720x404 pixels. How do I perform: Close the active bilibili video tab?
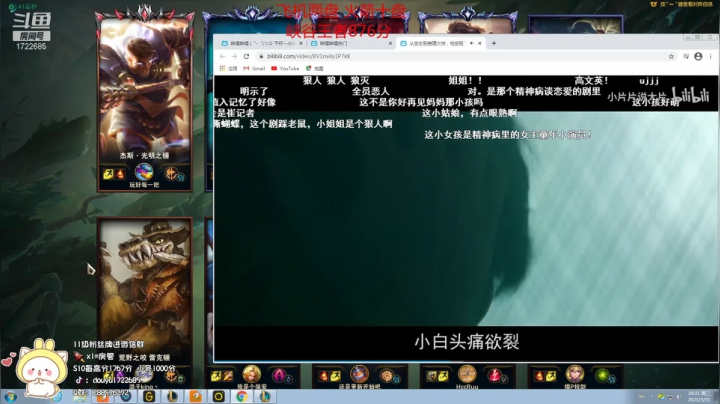coord(479,43)
